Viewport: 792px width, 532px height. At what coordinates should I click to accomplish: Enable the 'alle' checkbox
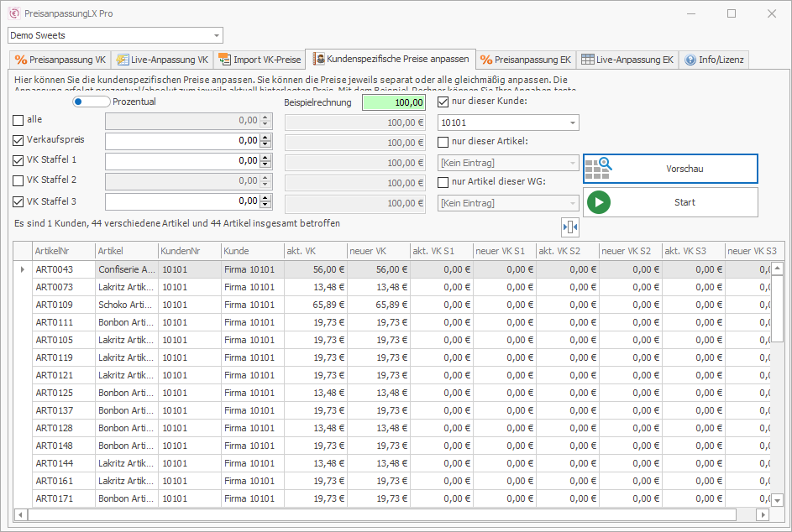[x=18, y=120]
